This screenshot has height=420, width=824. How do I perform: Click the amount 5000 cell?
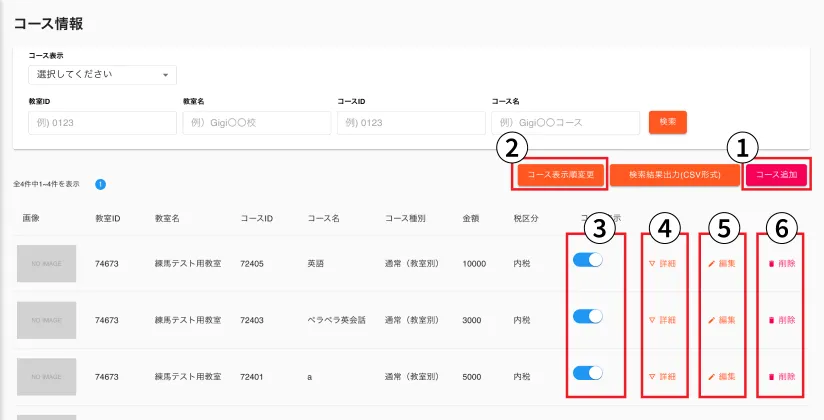(472, 376)
